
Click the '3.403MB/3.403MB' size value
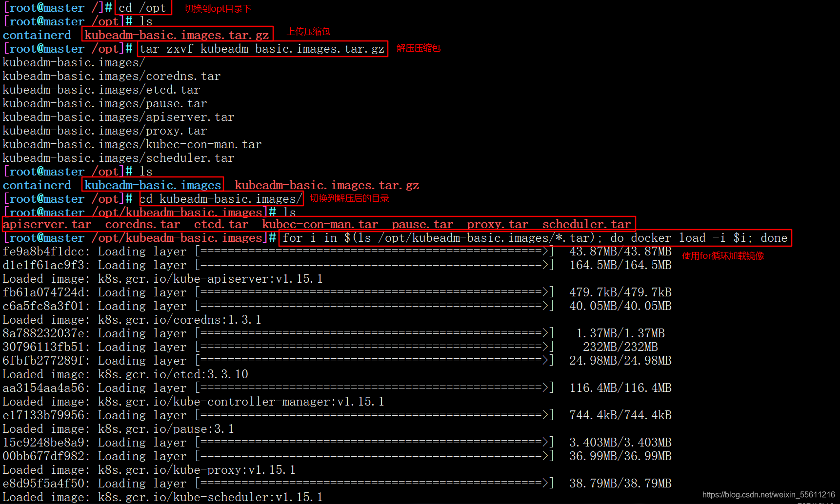(620, 443)
